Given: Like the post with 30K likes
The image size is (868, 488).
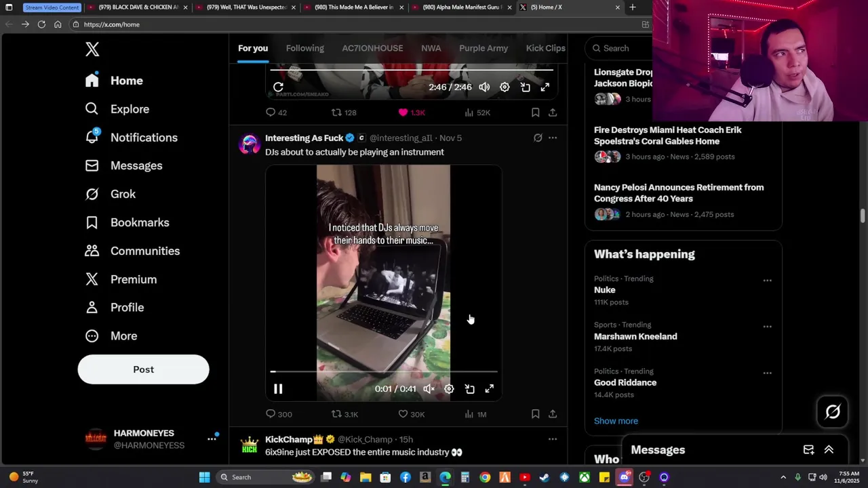Looking at the screenshot, I should 411,414.
